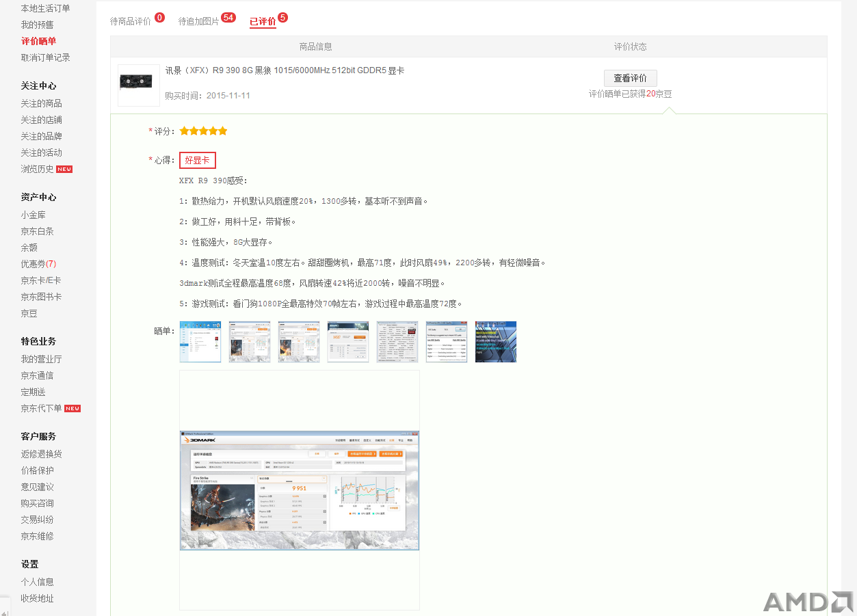Image resolution: width=857 pixels, height=616 pixels.
Task: Open 关注的活动 link
Action: [41, 152]
